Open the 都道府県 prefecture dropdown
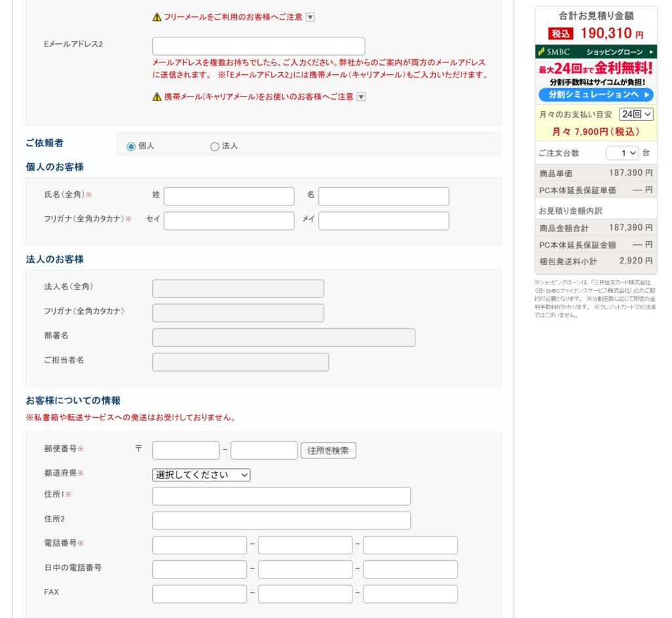Image resolution: width=672 pixels, height=618 pixels. [x=201, y=475]
